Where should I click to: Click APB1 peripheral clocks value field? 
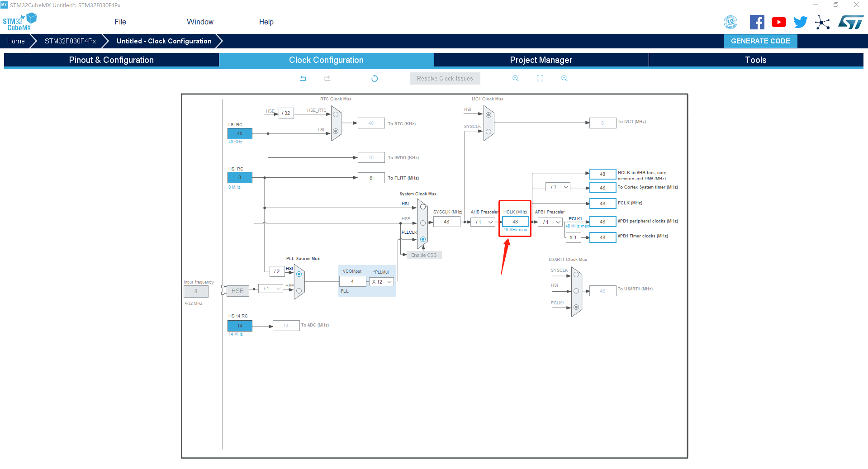[602, 222]
